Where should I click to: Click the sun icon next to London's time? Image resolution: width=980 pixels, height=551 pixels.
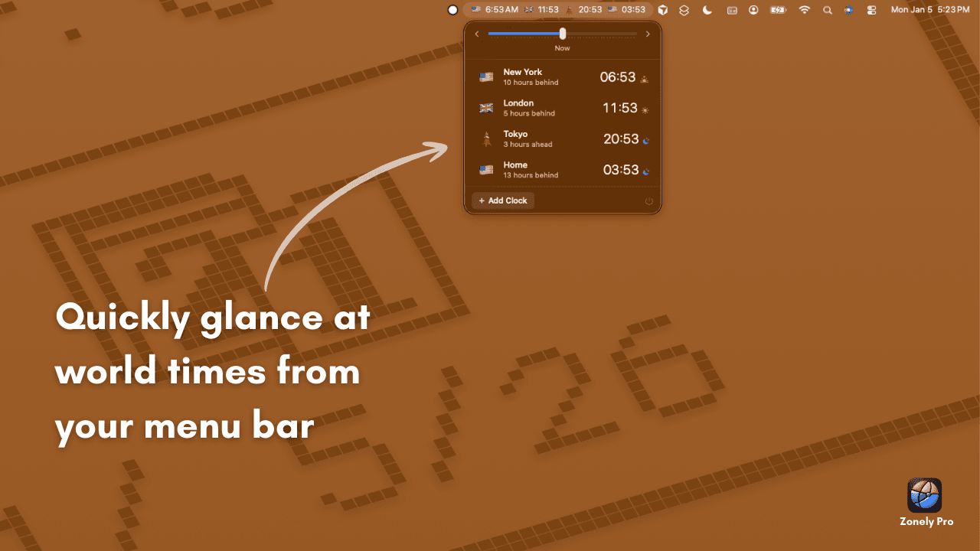(x=644, y=109)
